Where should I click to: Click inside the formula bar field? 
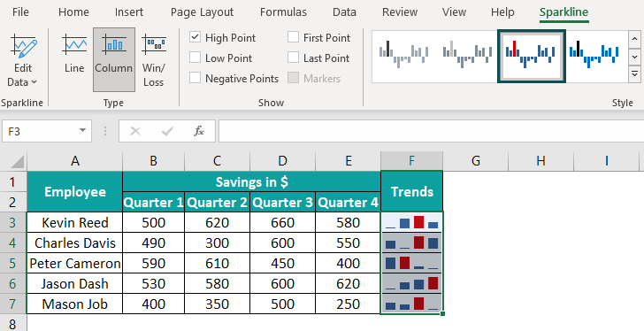pyautogui.click(x=432, y=131)
